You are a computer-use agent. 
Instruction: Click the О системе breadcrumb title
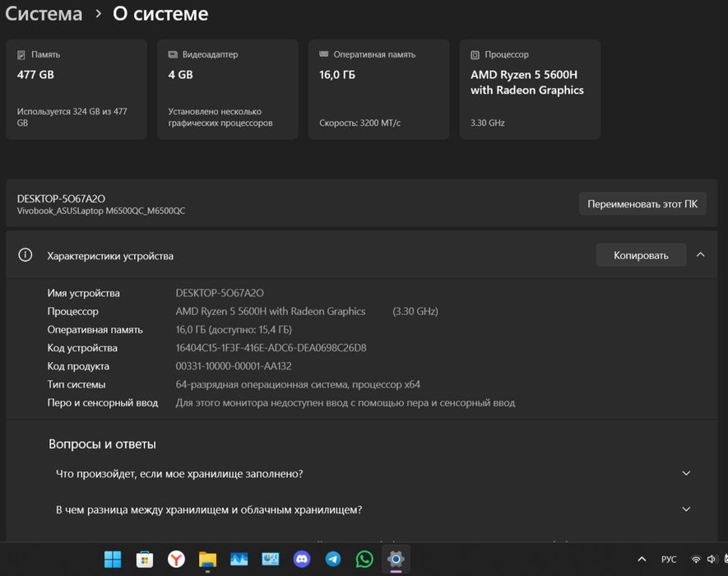tap(160, 13)
